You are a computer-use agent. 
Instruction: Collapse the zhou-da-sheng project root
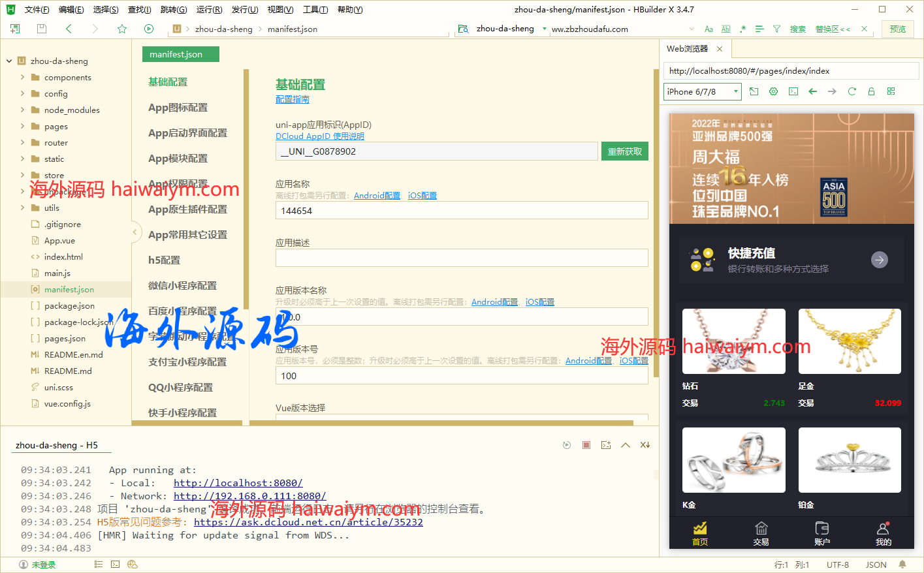(9, 61)
